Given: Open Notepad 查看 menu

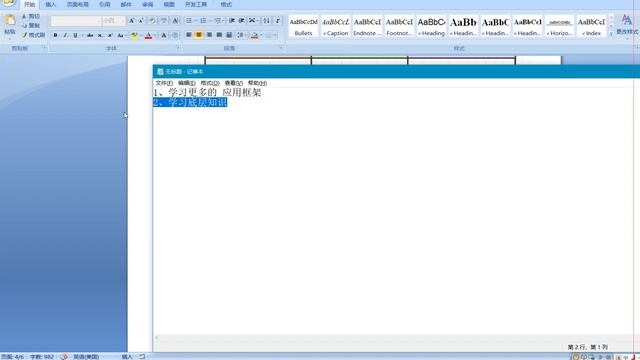Looking at the screenshot, I should (233, 83).
